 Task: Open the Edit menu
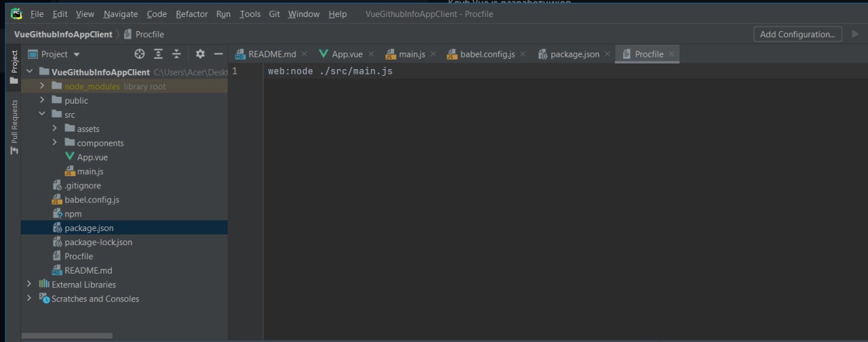pyautogui.click(x=60, y=14)
